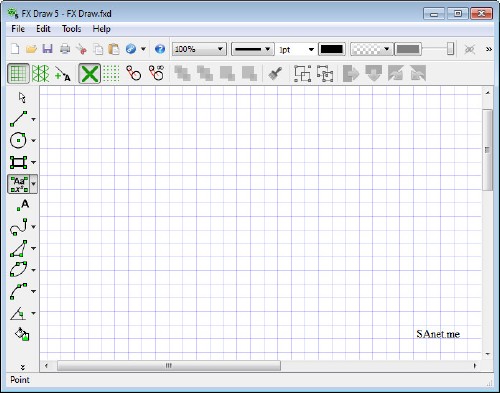Image resolution: width=500 pixels, height=393 pixels.
Task: Choose the circle drawing tool
Action: [x=18, y=140]
